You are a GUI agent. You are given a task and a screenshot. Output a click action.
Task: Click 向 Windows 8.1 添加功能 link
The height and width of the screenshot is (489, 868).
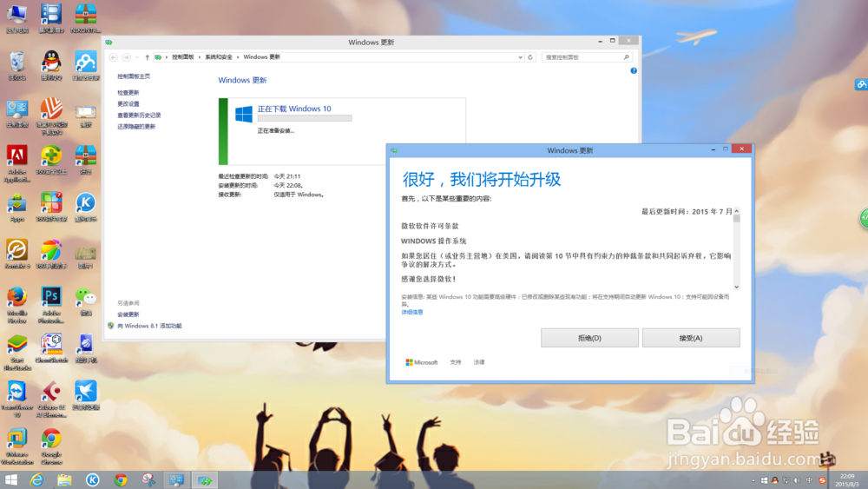[x=149, y=326]
